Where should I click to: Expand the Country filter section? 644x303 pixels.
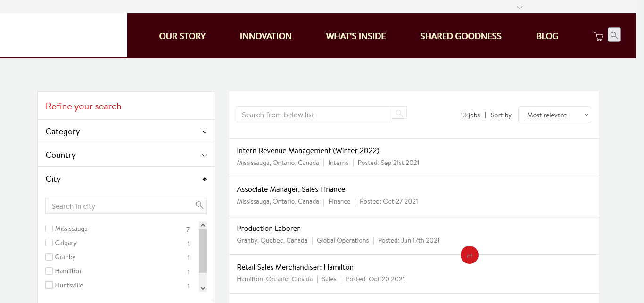click(x=126, y=155)
